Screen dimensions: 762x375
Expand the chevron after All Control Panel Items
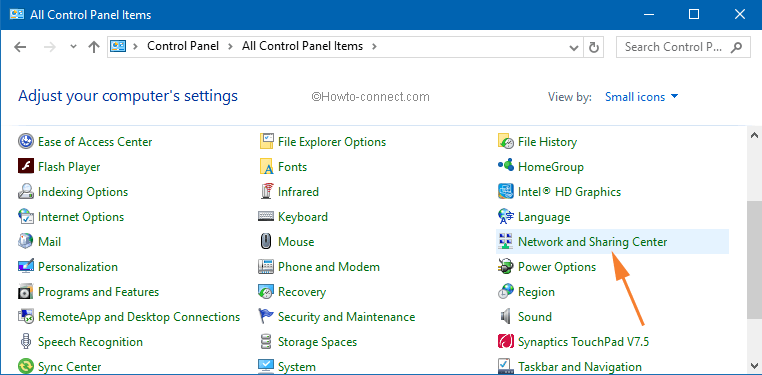[374, 47]
